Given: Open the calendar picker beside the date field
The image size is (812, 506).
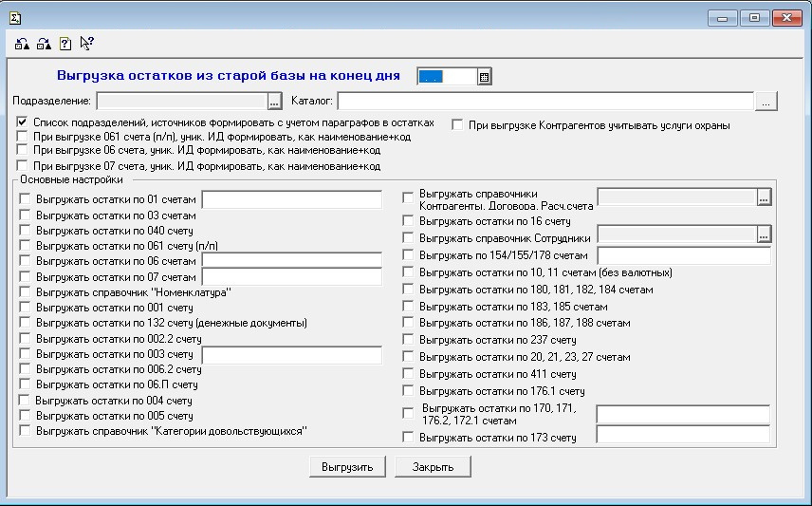Looking at the screenshot, I should tap(484, 77).
